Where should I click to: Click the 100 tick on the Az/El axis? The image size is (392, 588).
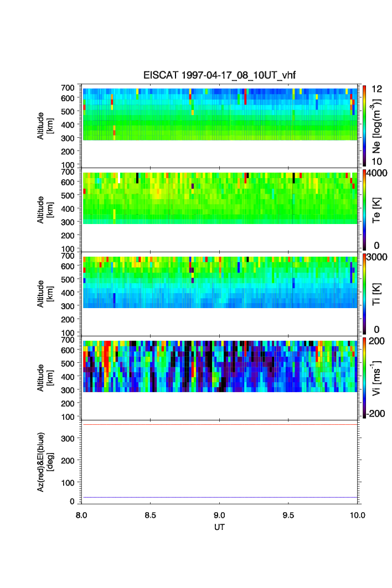point(68,483)
